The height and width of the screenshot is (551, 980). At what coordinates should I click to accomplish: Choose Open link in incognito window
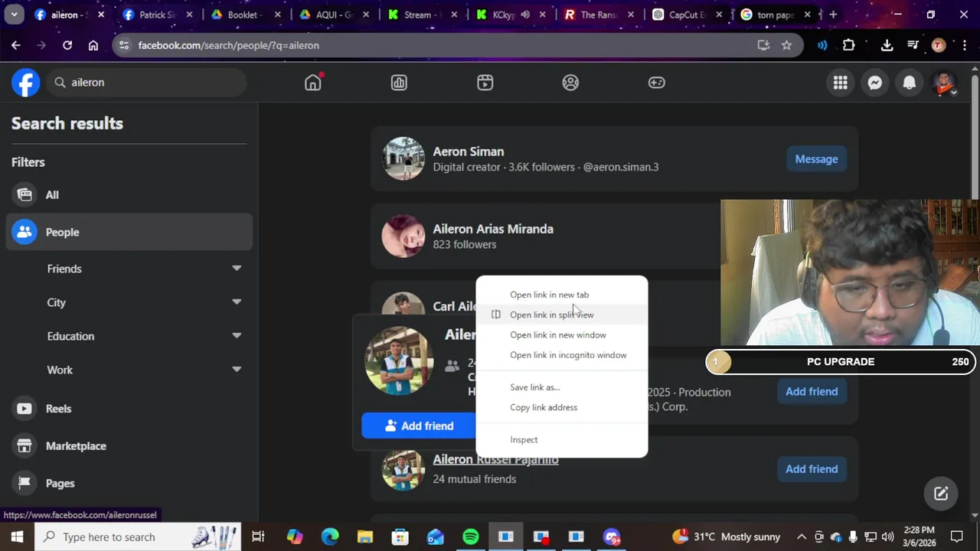[561, 355]
